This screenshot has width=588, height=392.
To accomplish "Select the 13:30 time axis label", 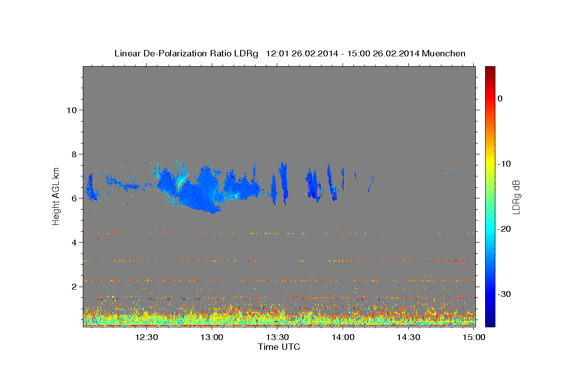I will pyautogui.click(x=277, y=337).
